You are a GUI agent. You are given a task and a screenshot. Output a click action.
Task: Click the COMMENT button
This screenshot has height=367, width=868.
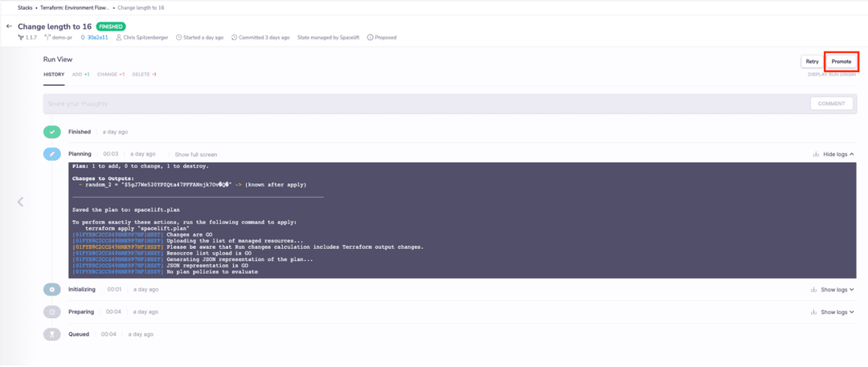pos(832,104)
